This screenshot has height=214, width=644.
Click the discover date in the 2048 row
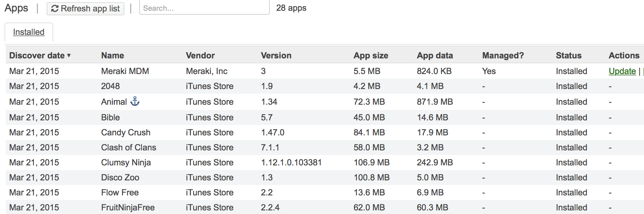coord(34,86)
